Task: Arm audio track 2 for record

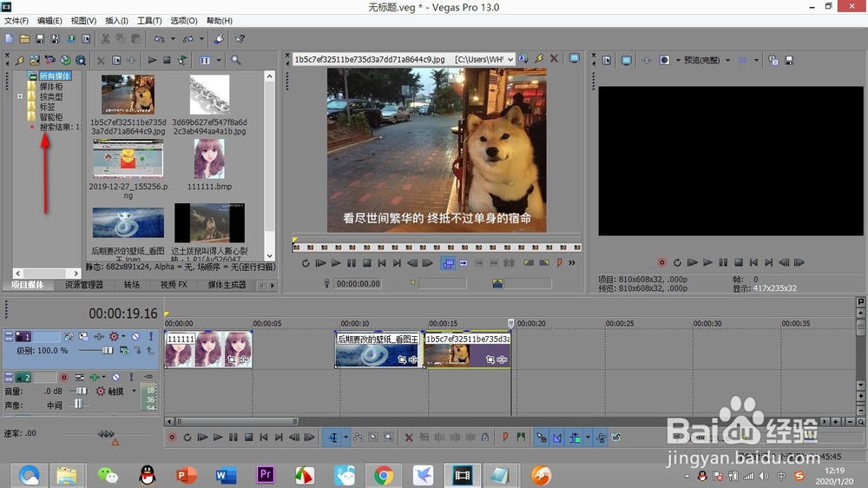Action: [x=64, y=377]
